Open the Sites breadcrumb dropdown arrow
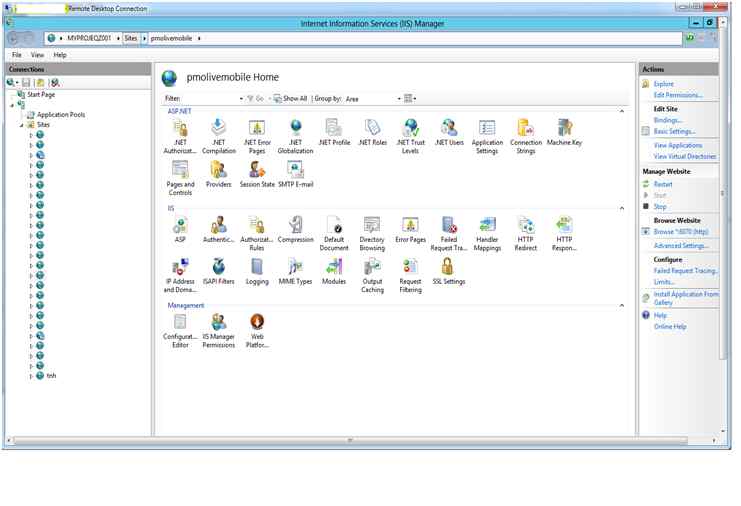This screenshot has width=741, height=506. pyautogui.click(x=144, y=38)
